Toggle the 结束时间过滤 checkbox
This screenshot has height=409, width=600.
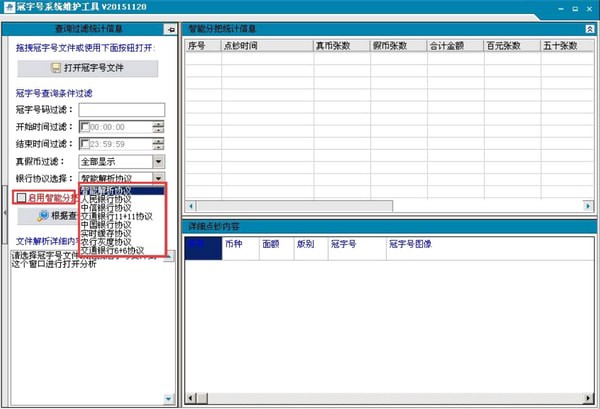pos(84,144)
